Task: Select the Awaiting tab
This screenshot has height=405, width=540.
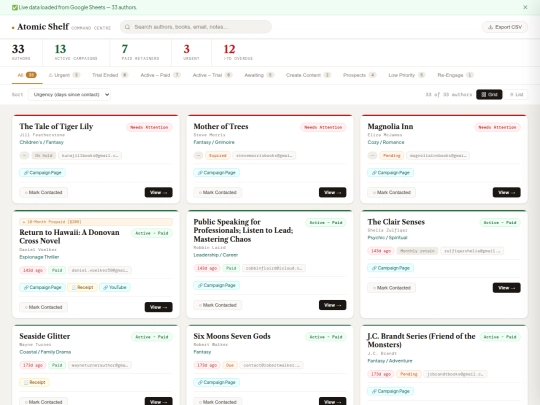Action: (x=259, y=75)
